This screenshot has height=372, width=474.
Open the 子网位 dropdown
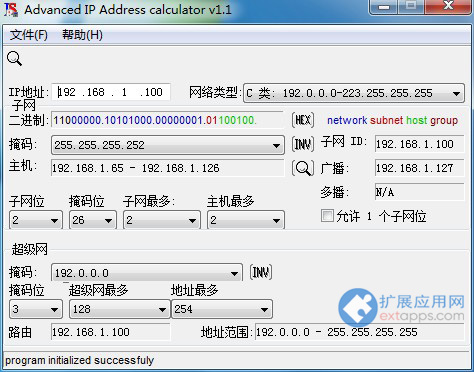coord(36,220)
